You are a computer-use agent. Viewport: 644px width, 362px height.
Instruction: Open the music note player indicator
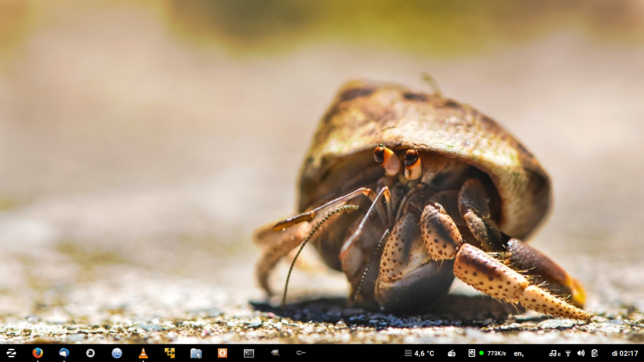(x=555, y=353)
